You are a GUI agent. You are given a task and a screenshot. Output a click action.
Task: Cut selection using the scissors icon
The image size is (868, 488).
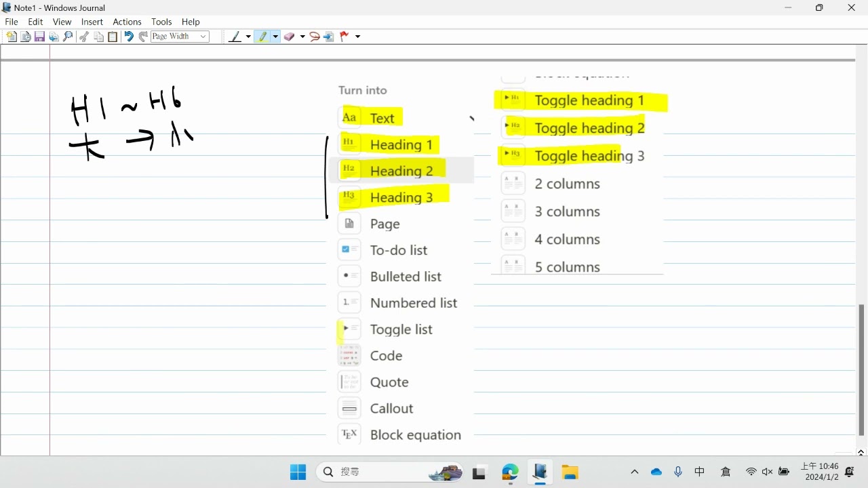(x=84, y=37)
